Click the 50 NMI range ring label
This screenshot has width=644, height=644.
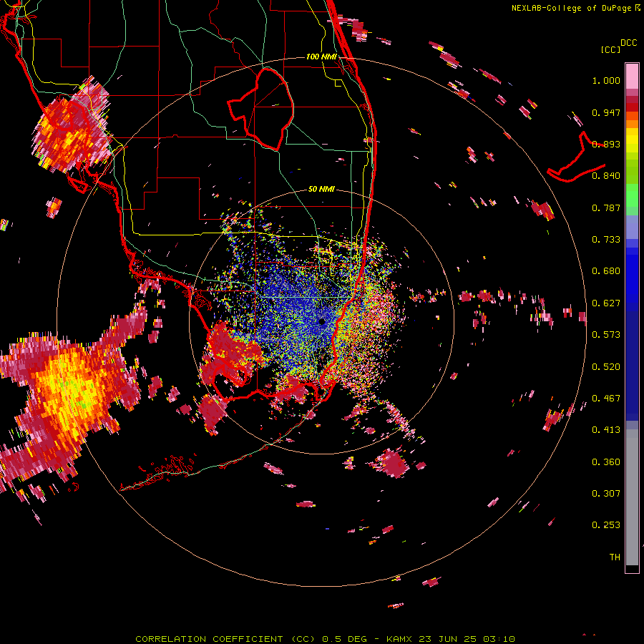click(x=321, y=189)
